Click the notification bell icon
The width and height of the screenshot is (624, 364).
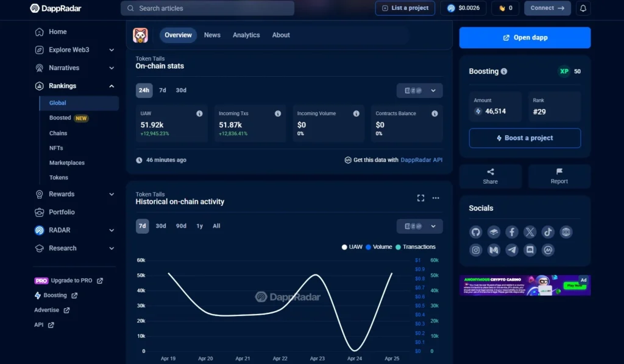(583, 8)
